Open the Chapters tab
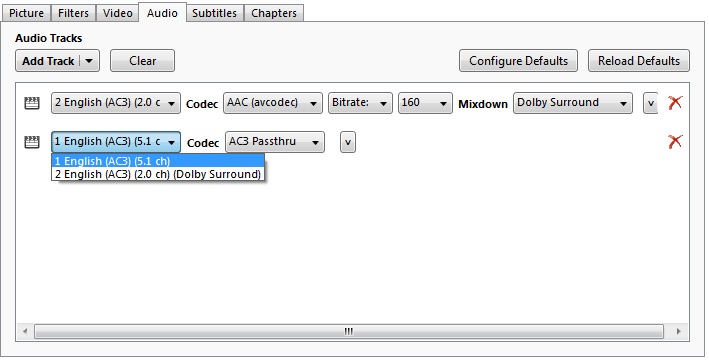This screenshot has width=709, height=360. click(274, 13)
